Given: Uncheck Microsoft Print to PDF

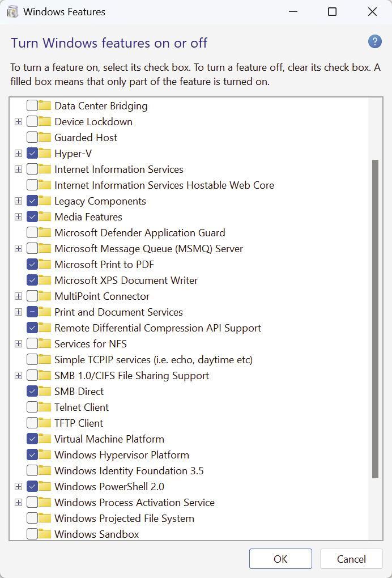Looking at the screenshot, I should 32,264.
